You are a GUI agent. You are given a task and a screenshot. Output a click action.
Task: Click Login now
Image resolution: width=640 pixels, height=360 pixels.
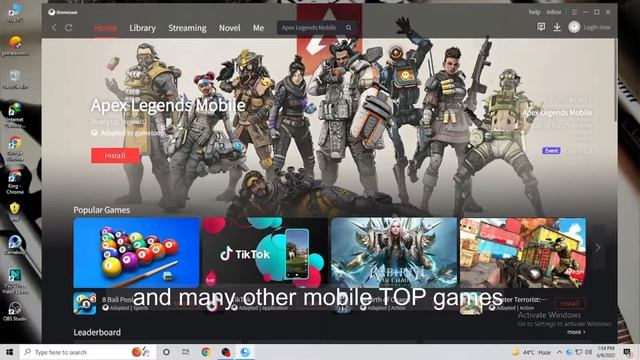(x=597, y=27)
